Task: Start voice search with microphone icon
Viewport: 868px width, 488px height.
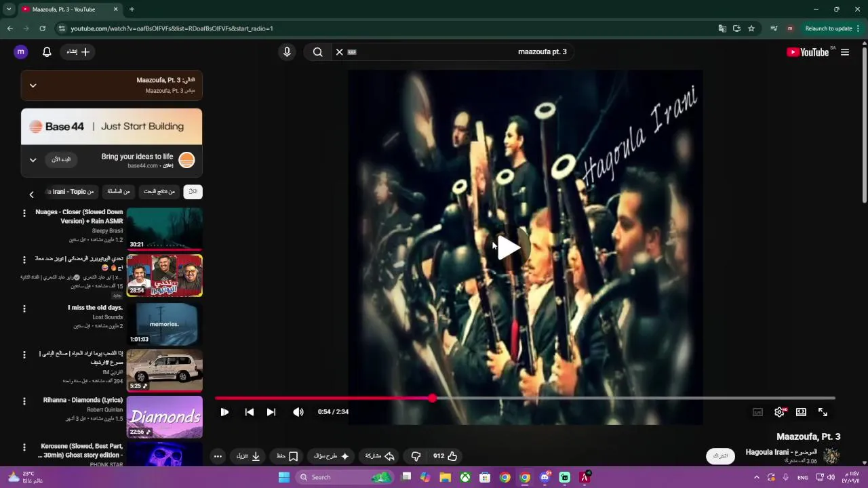Action: click(287, 52)
